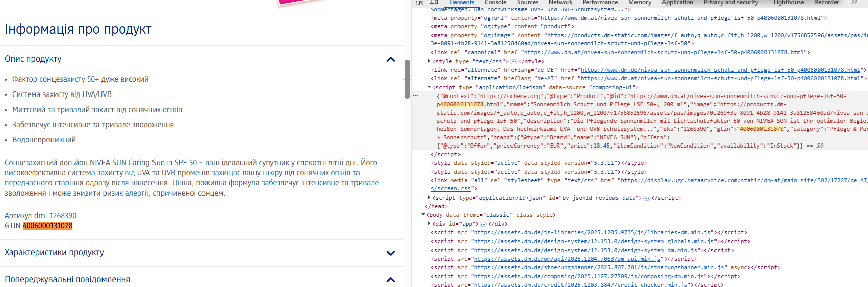Open the Lighthouse tab
Viewport: 868px width, 287px height.
coord(789,3)
